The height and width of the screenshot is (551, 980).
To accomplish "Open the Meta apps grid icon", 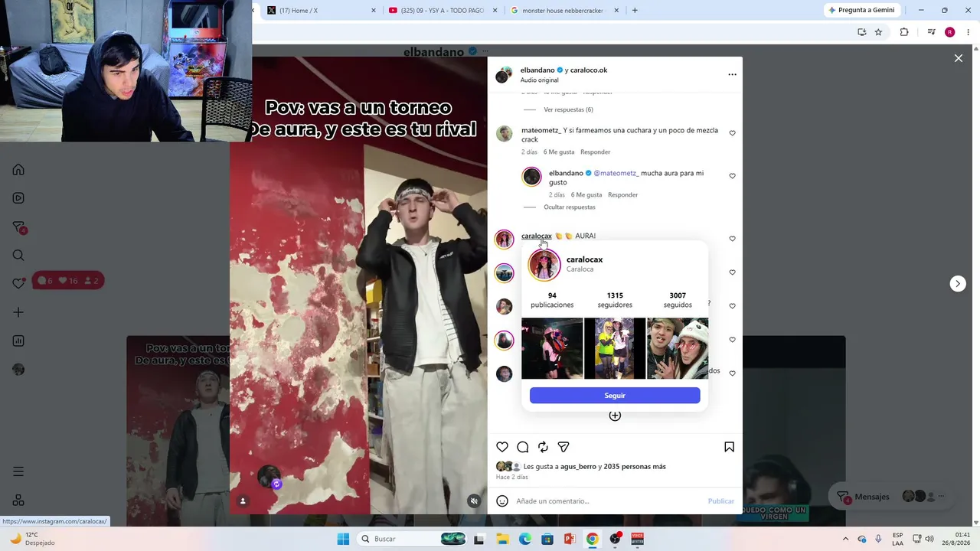I will pyautogui.click(x=18, y=500).
